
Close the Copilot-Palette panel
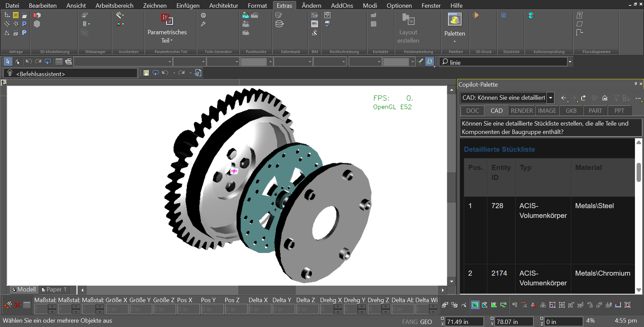point(641,84)
